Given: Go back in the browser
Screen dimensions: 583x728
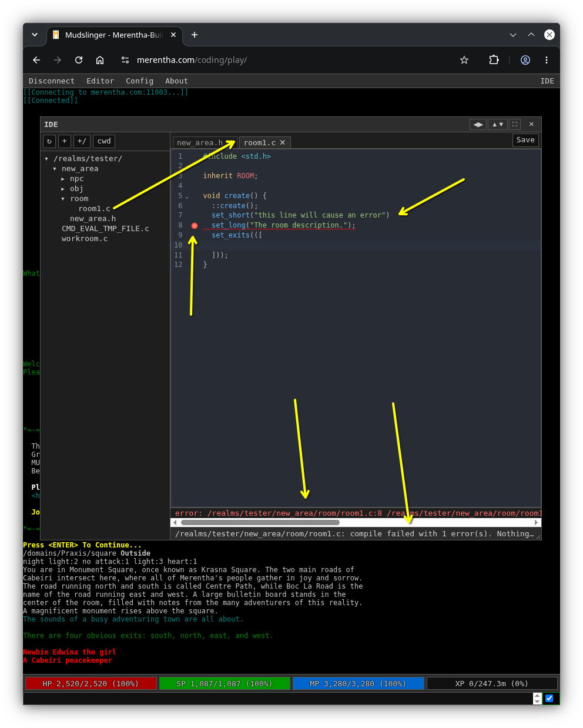Looking at the screenshot, I should (36, 60).
